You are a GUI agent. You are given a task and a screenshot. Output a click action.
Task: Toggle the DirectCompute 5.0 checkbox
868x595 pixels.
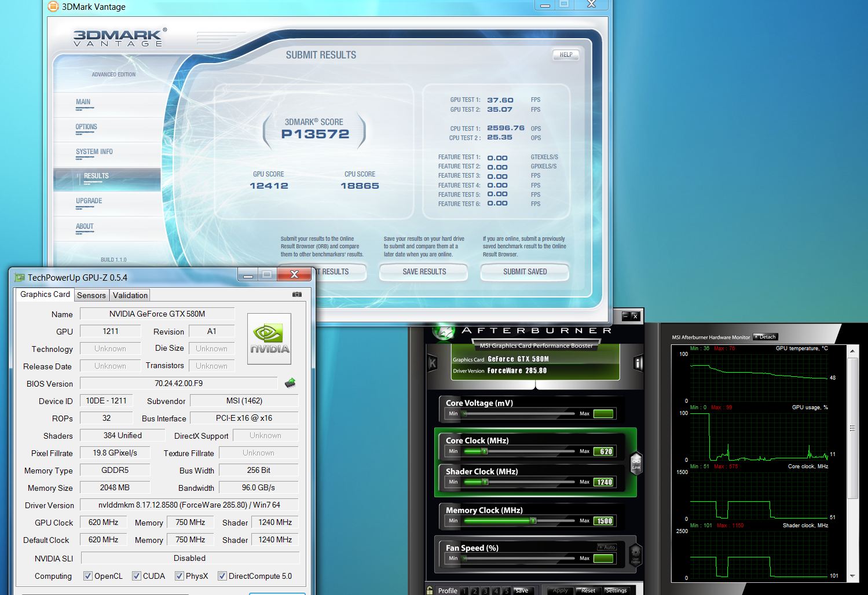(x=222, y=576)
